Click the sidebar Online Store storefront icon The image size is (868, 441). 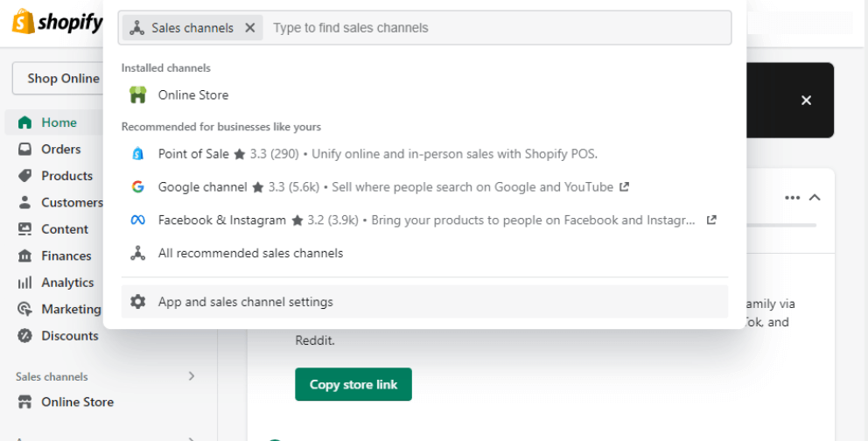click(24, 402)
